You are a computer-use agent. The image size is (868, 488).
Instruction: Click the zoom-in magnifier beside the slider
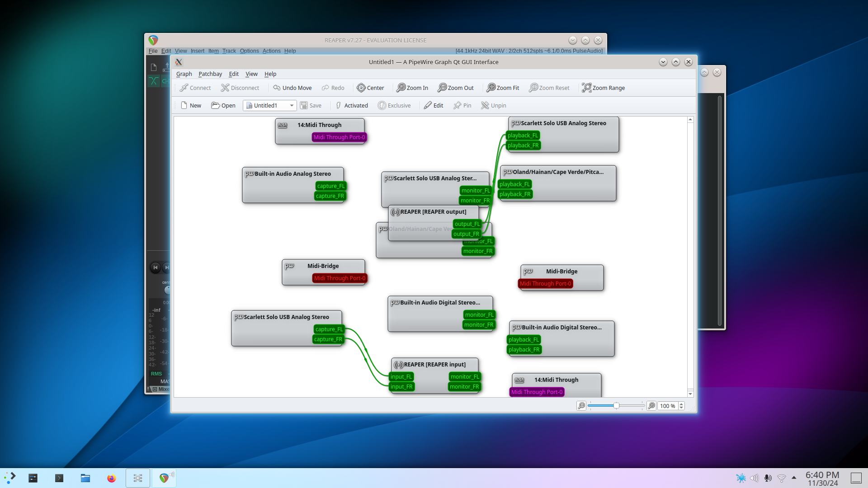(651, 406)
